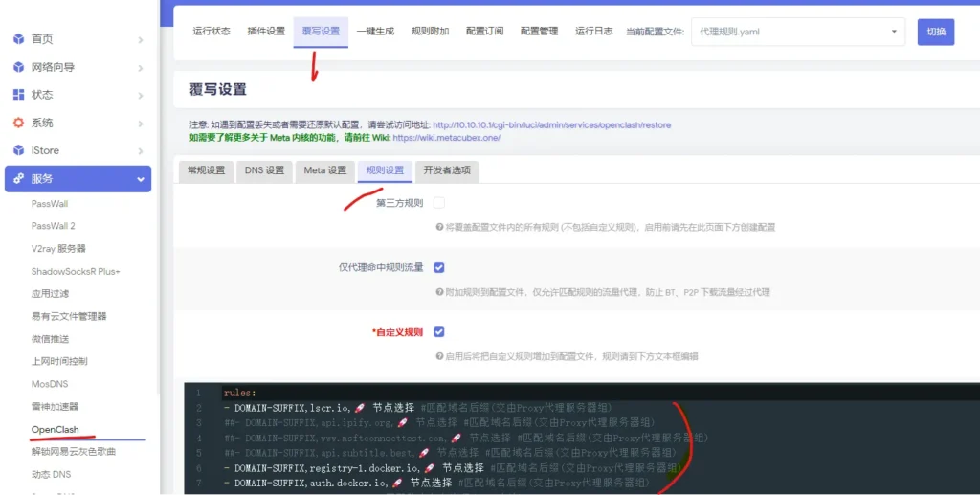Open PassWall 2 in the services menu
980x495 pixels.
click(x=54, y=226)
